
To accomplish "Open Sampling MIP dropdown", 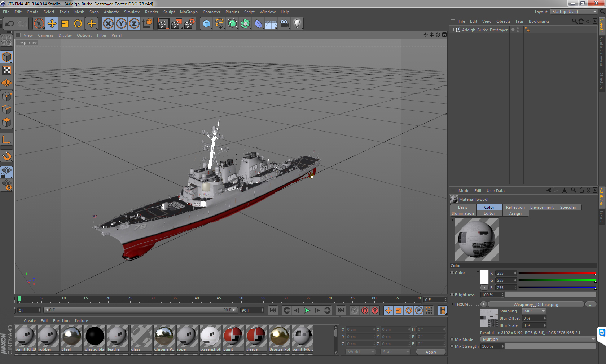I will click(534, 311).
